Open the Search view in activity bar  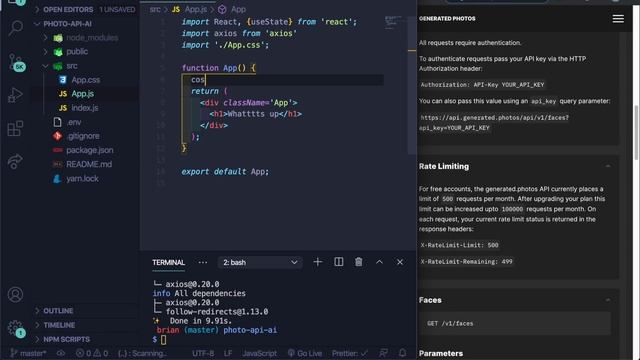point(16,28)
